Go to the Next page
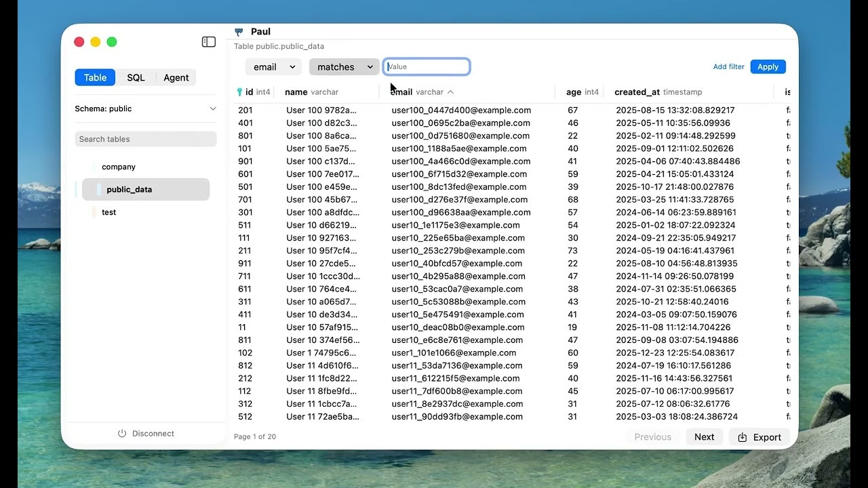This screenshot has height=488, width=868. coord(704,437)
